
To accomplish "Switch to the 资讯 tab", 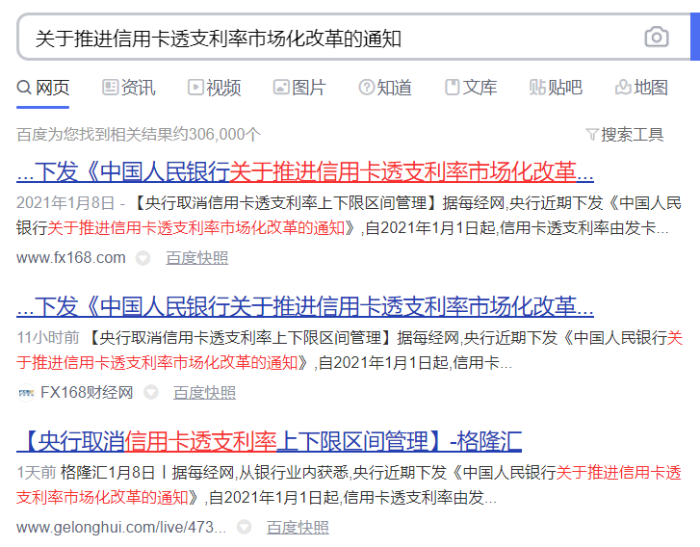I will 129,88.
